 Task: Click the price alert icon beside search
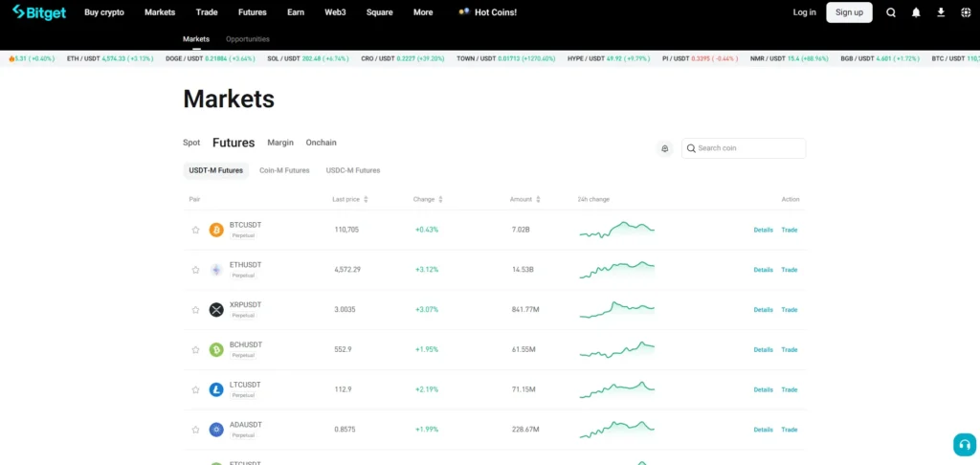(665, 148)
